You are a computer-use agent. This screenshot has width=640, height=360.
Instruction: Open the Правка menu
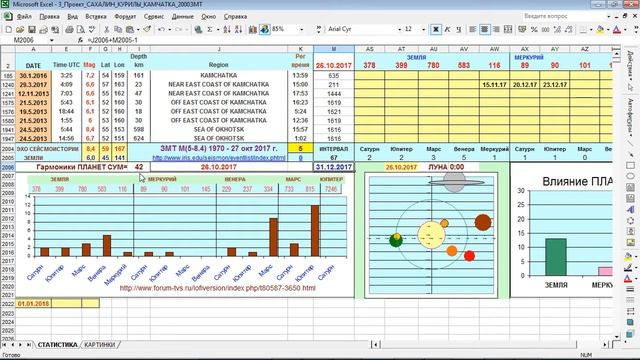click(49, 17)
